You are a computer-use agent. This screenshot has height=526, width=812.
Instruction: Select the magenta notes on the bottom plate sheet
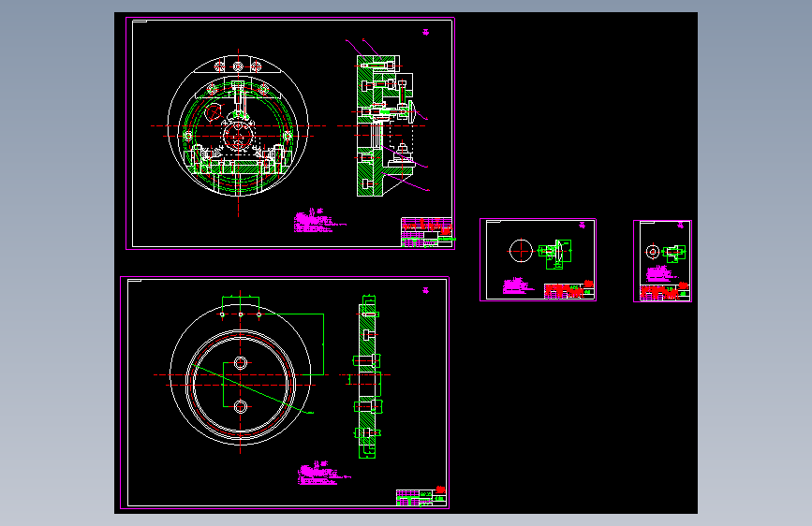(324, 474)
